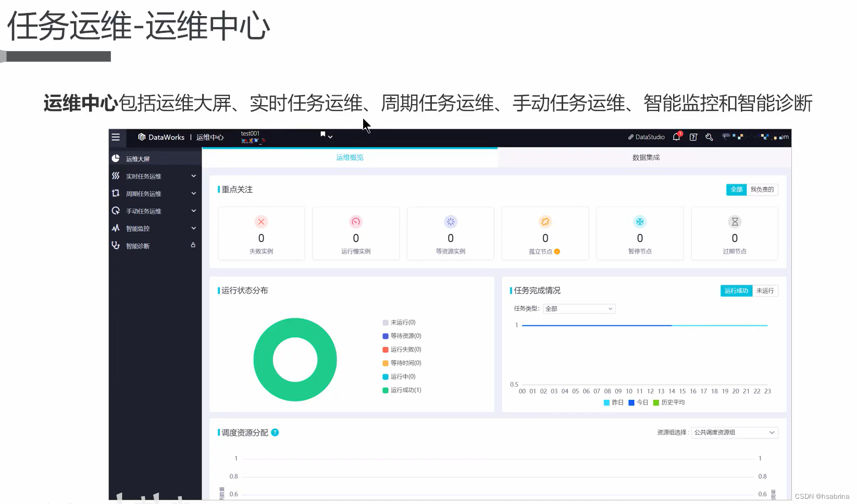Screen dimensions: 857x504
Task: Select the 运维大屏 pie chart icon
Action: coord(116,157)
